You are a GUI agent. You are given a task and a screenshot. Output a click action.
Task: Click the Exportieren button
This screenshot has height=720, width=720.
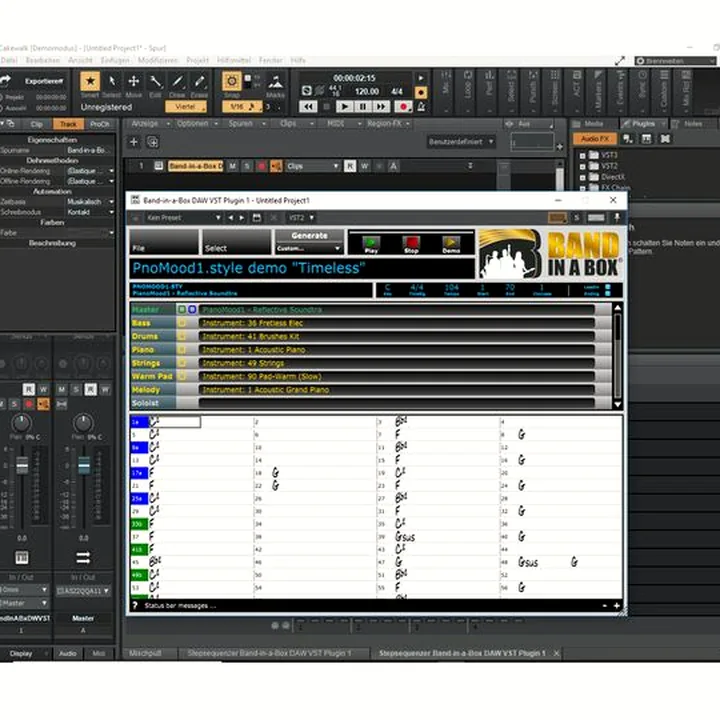(44, 81)
